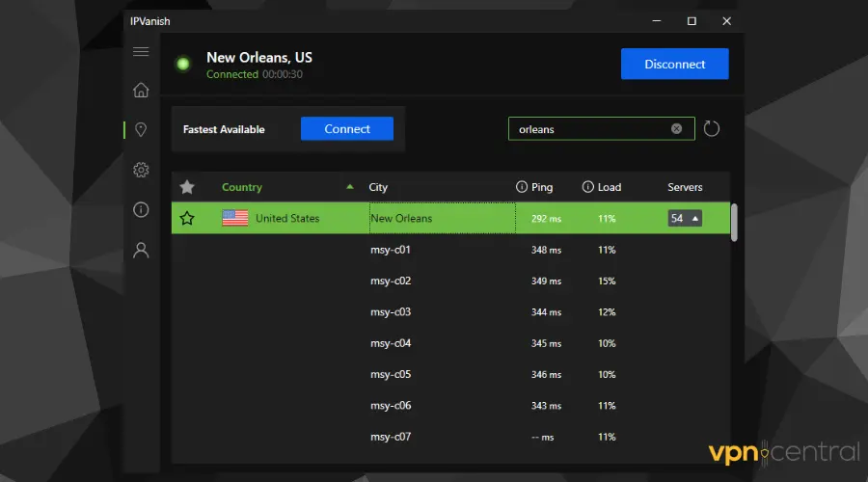The image size is (868, 482).
Task: Maximize the IPVanish window
Action: click(692, 21)
